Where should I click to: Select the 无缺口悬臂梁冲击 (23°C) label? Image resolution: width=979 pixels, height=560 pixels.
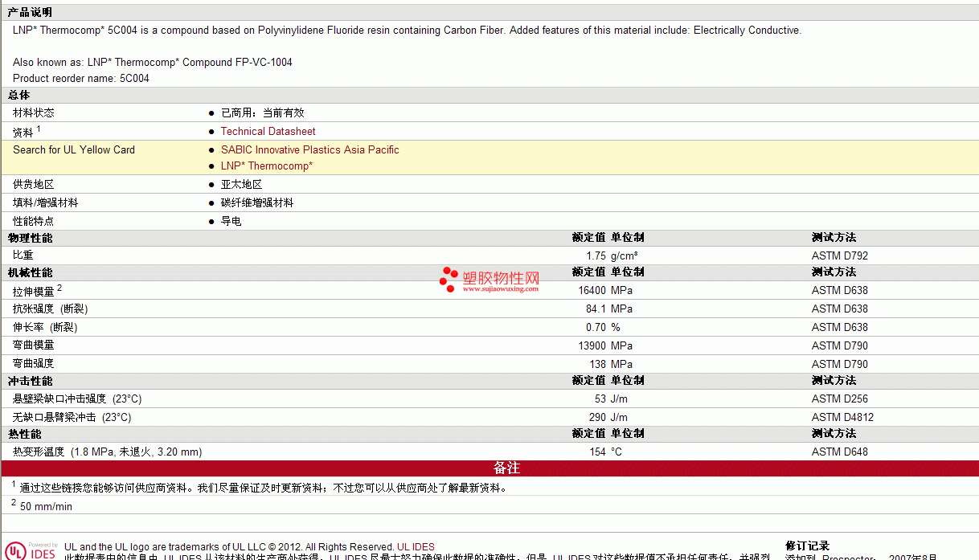(72, 417)
